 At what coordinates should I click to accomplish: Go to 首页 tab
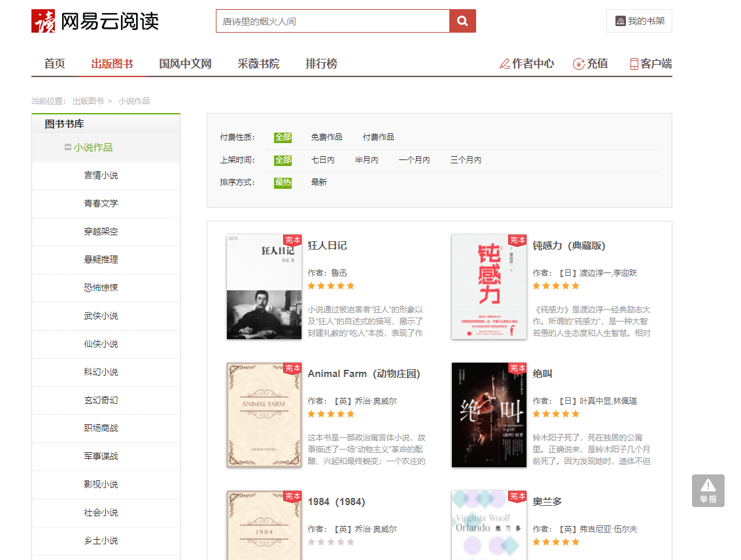pyautogui.click(x=54, y=64)
